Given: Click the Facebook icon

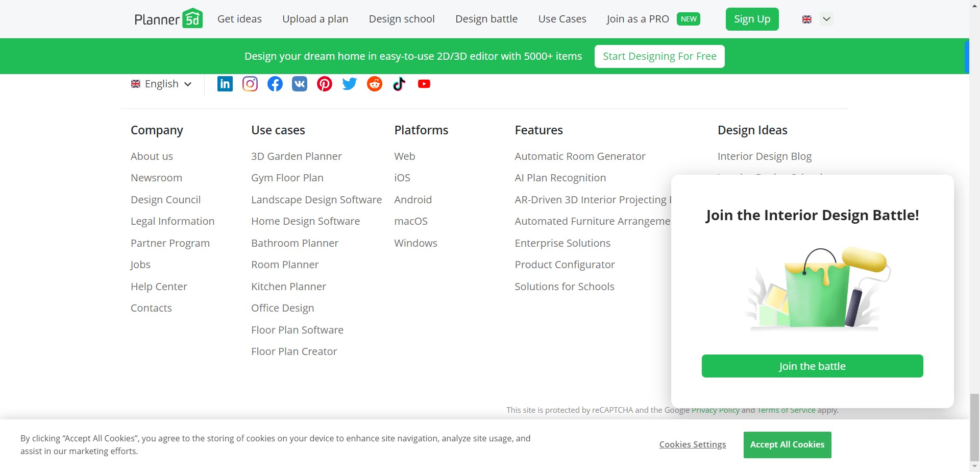Looking at the screenshot, I should (275, 84).
